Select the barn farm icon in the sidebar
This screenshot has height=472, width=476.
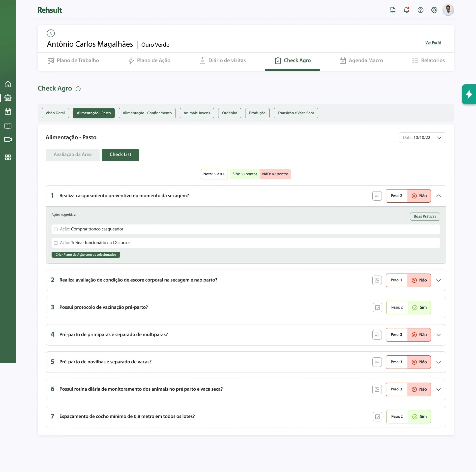8,98
